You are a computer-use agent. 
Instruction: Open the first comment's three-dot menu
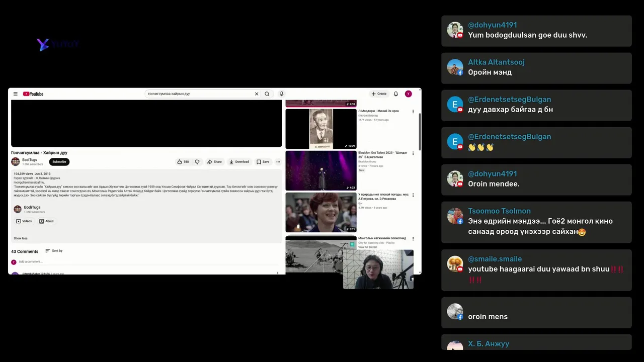click(x=278, y=273)
